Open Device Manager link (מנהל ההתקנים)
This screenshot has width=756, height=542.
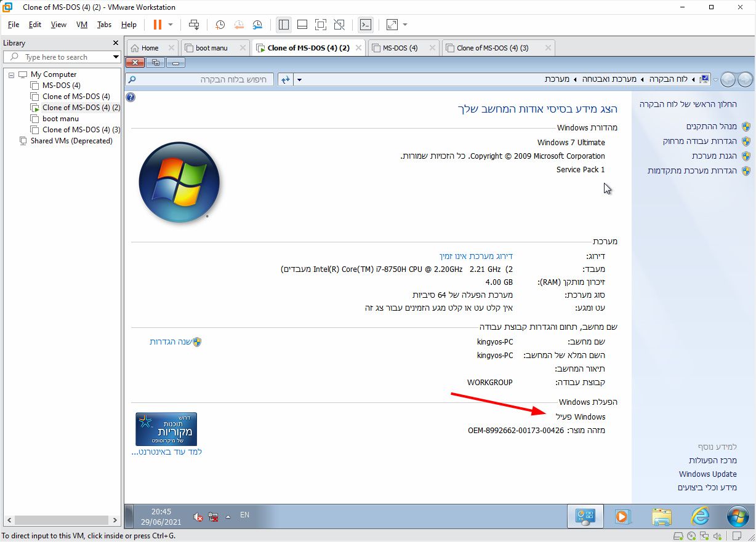[712, 127]
